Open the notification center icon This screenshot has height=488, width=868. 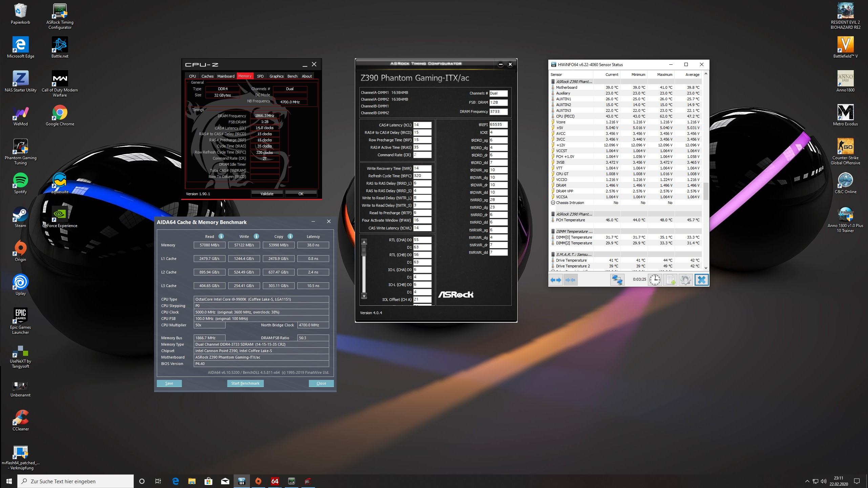click(857, 481)
